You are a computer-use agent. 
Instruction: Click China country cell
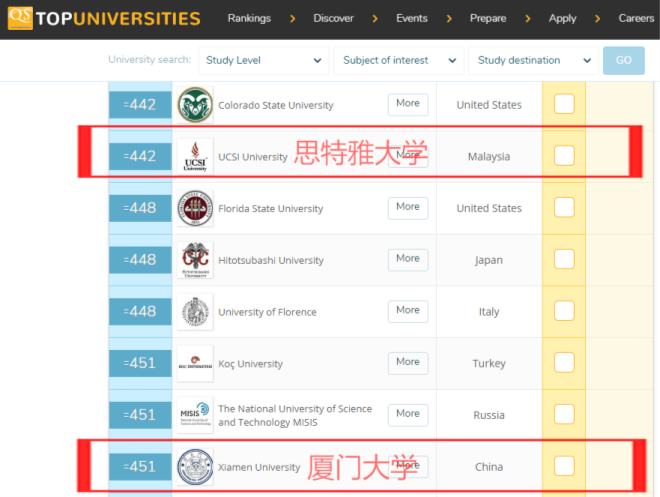click(489, 467)
